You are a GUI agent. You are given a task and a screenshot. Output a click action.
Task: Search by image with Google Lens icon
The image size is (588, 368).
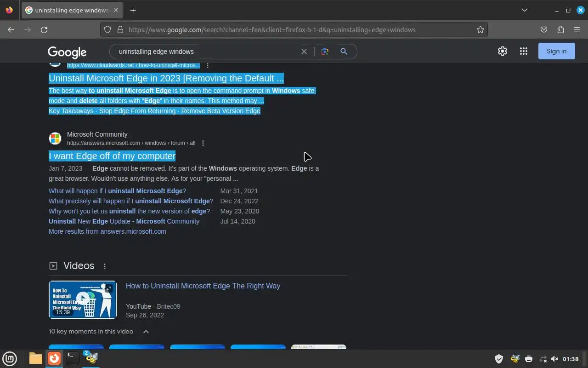(325, 52)
